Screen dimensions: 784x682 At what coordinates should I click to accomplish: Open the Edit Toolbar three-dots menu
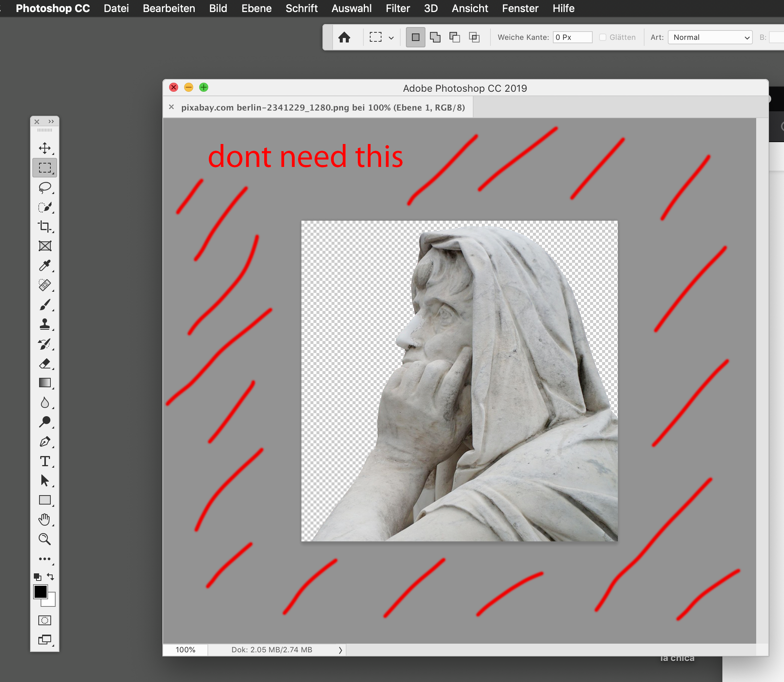tap(44, 559)
